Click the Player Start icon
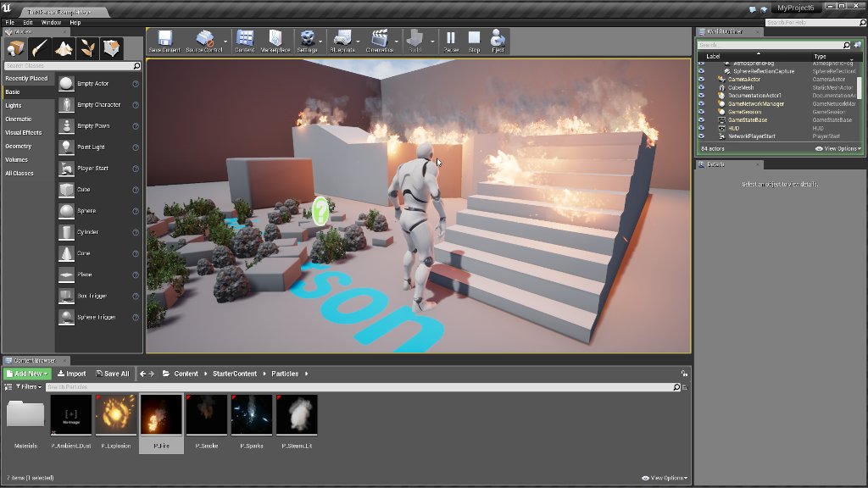 (x=66, y=169)
